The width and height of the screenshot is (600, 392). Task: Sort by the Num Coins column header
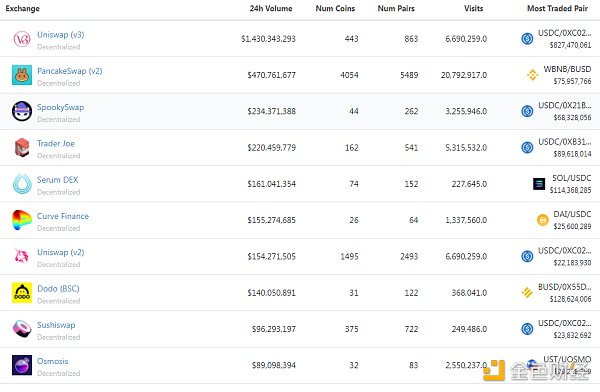pyautogui.click(x=335, y=8)
